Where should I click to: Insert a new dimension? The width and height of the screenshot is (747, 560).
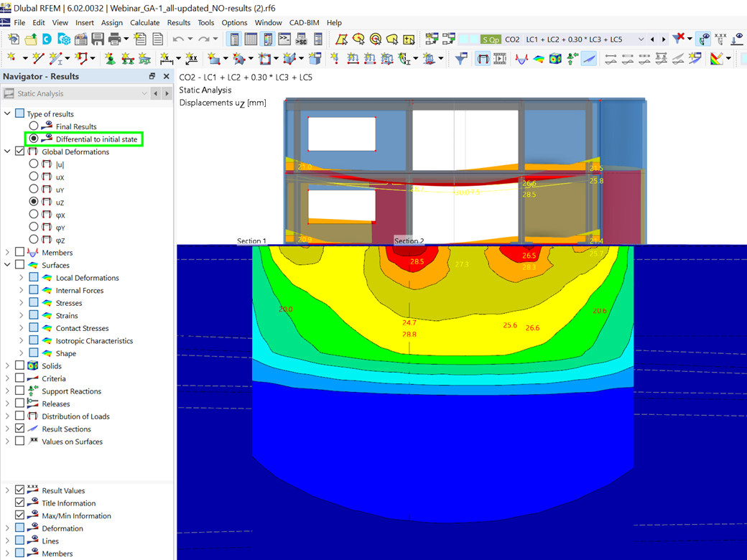pos(166,59)
